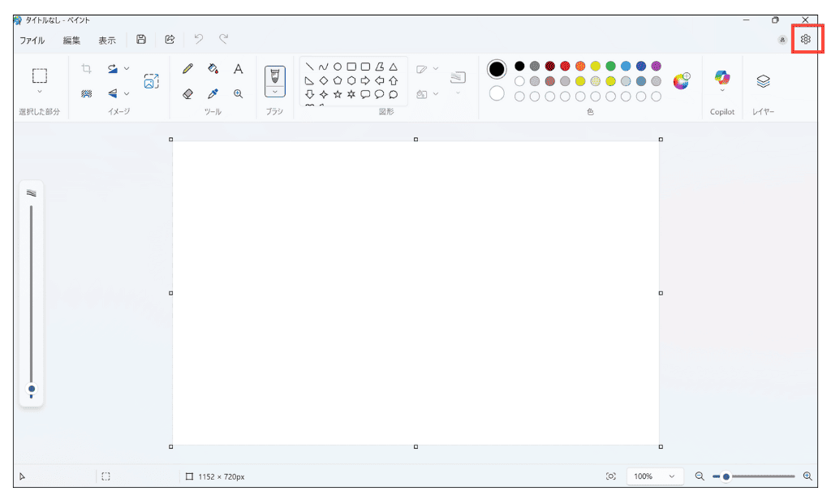Pick the Eraser tool

pos(187,94)
